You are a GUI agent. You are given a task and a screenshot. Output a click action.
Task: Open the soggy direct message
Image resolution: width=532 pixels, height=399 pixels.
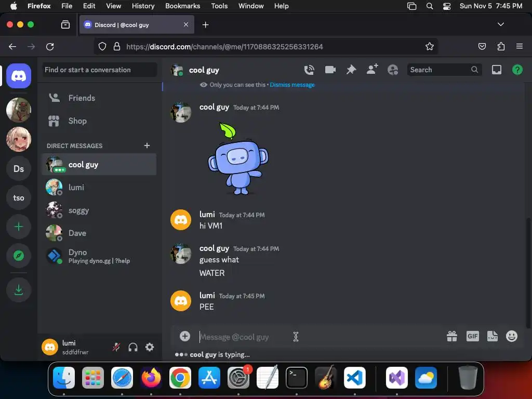click(99, 210)
